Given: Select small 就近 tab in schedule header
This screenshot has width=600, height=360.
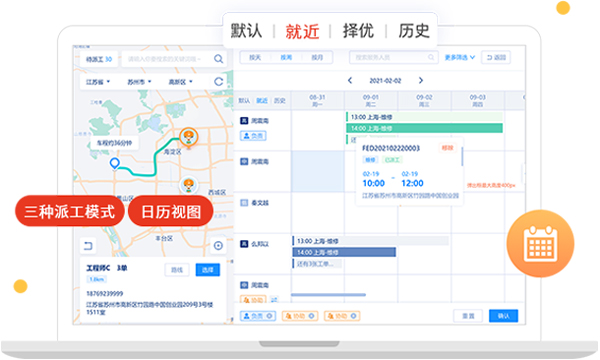Looking at the screenshot, I should (262, 101).
